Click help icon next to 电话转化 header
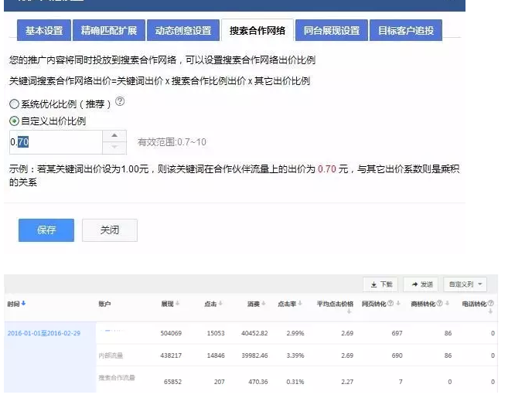 click(490, 304)
